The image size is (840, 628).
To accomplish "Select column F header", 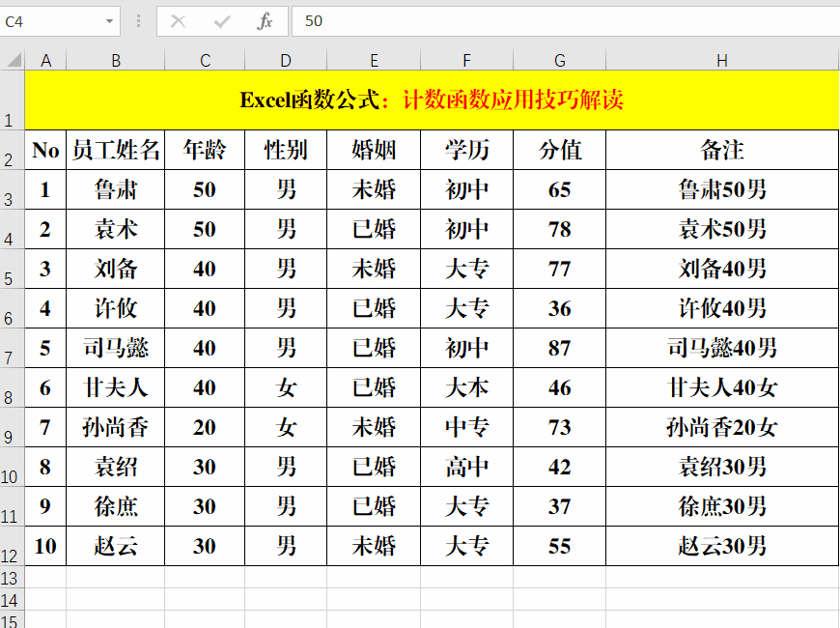I will point(466,60).
